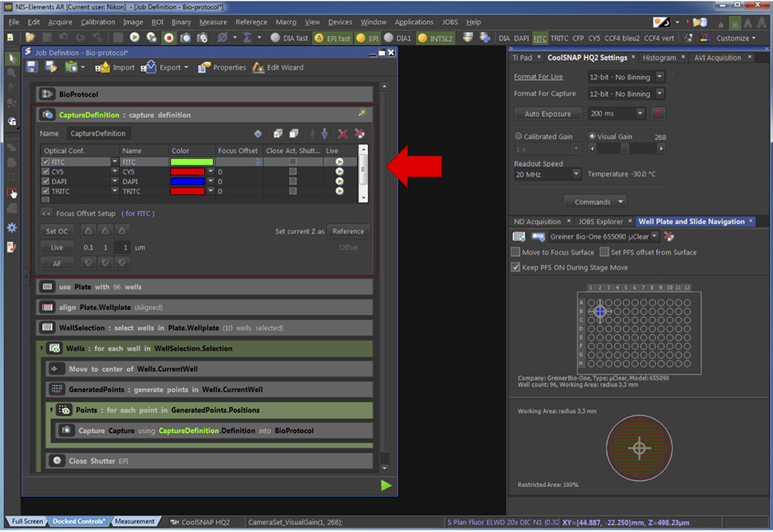Click the red stop acquisition icon in main toolbar
Viewport: 773px width, 532px height.
point(169,37)
